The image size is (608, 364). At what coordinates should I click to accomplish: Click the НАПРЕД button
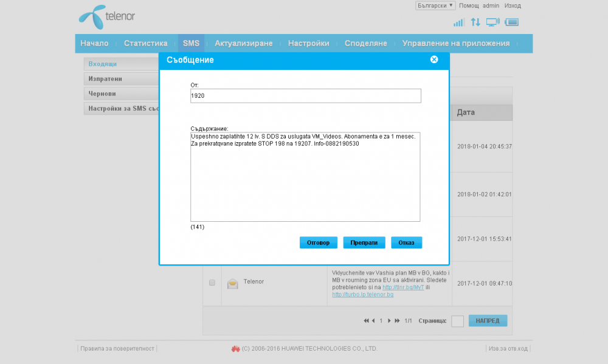[488, 321]
